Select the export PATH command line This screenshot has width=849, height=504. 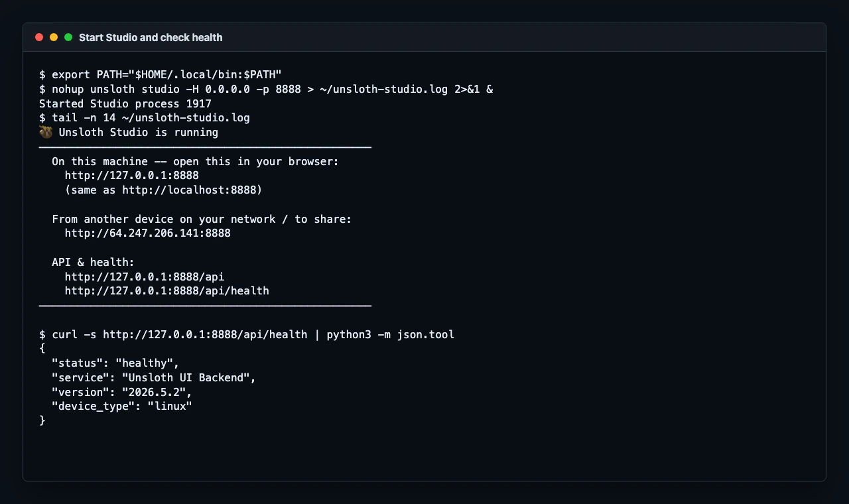tap(161, 74)
